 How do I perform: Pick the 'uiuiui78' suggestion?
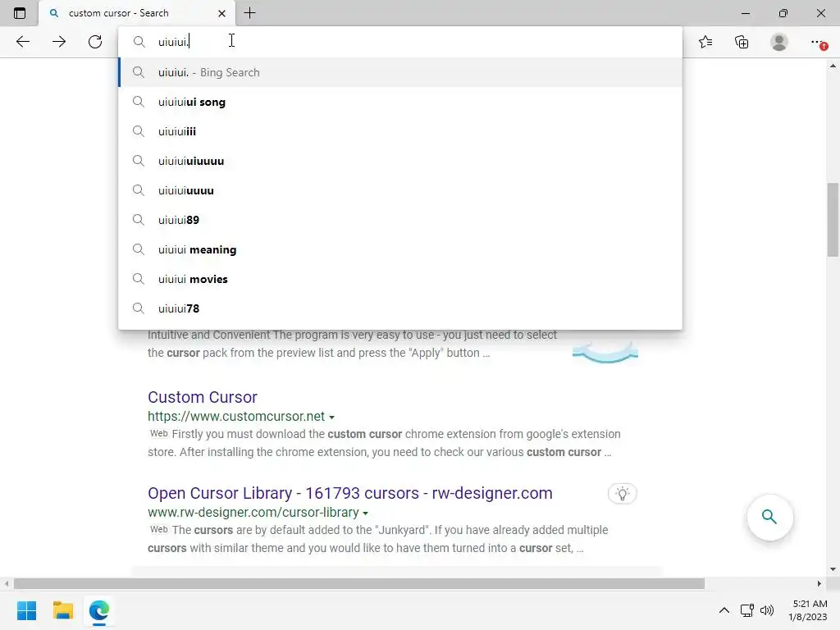[400, 308]
